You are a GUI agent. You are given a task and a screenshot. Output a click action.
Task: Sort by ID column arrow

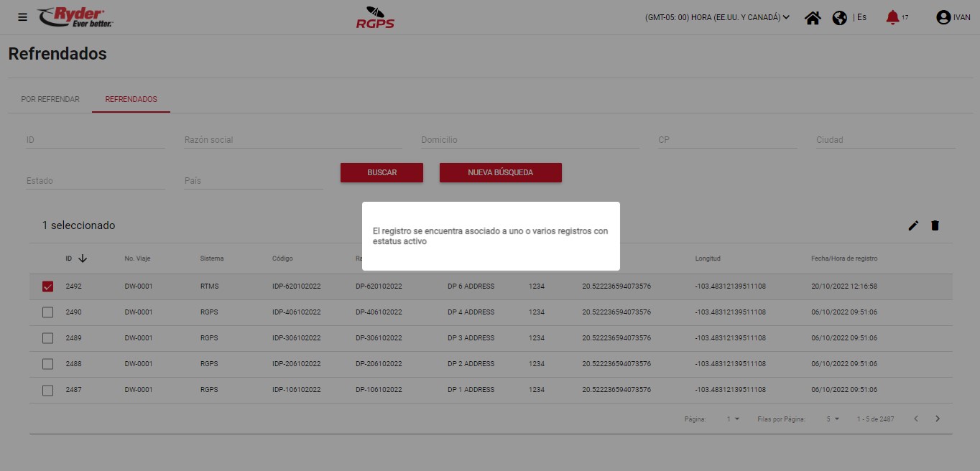tap(83, 258)
